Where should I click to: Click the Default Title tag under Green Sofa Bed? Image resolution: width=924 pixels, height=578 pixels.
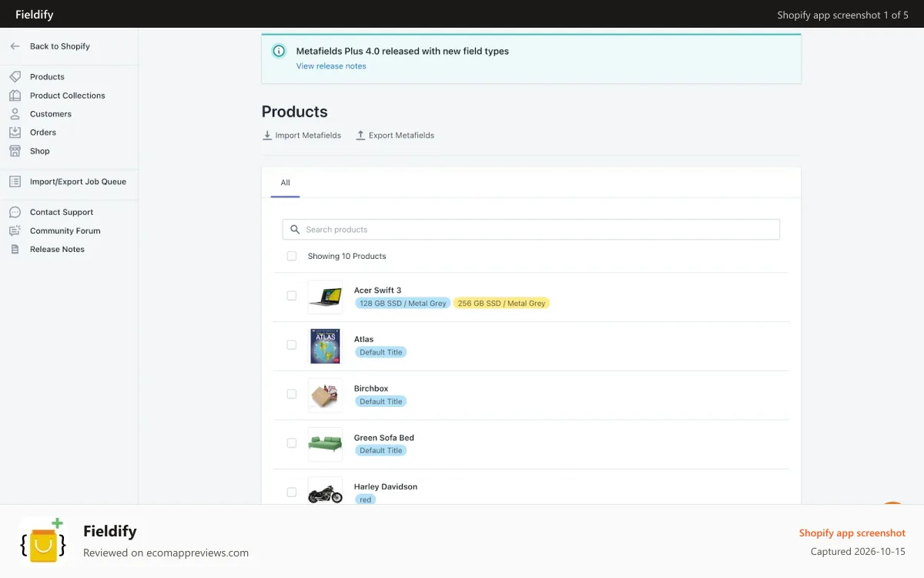(x=381, y=450)
